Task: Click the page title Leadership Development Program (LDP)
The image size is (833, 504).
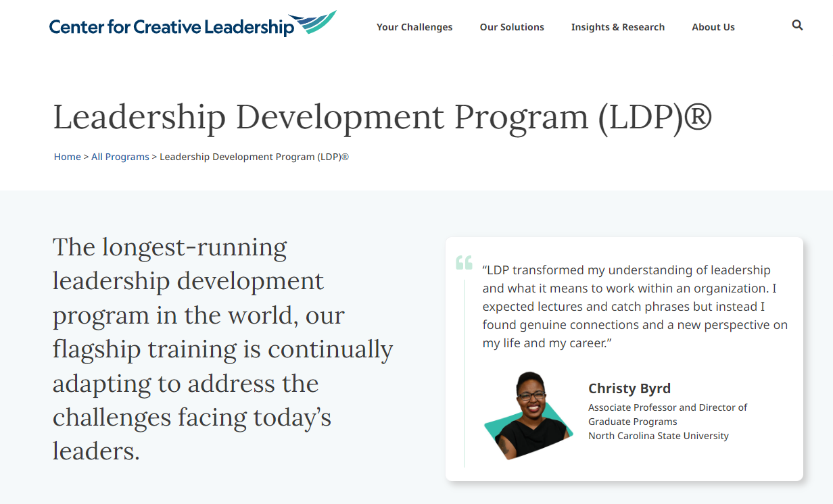Action: tap(383, 117)
